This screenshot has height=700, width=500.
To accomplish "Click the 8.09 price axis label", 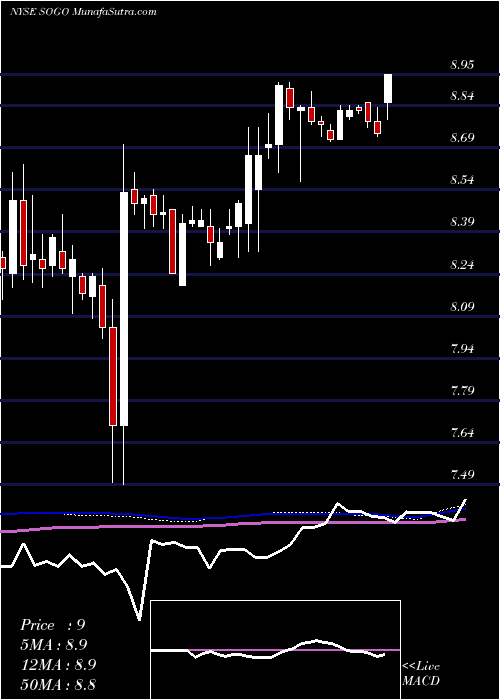I will point(462,307).
